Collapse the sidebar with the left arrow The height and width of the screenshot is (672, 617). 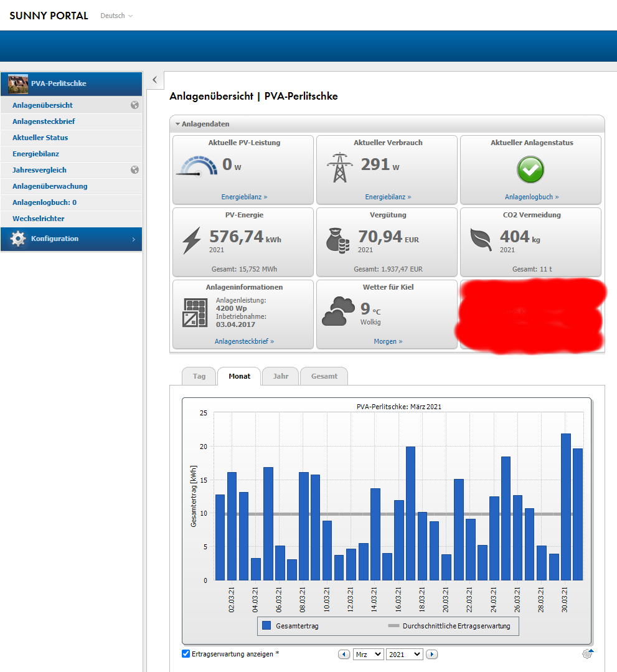[154, 80]
